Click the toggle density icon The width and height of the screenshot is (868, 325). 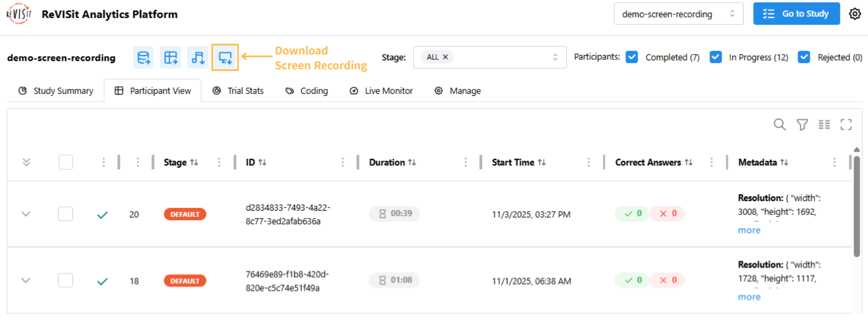pos(824,124)
